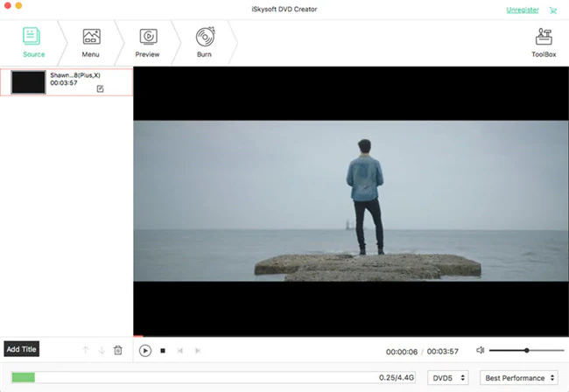Screen dimensions: 569x392
Task: Open the Source step icon
Action: tap(32, 36)
